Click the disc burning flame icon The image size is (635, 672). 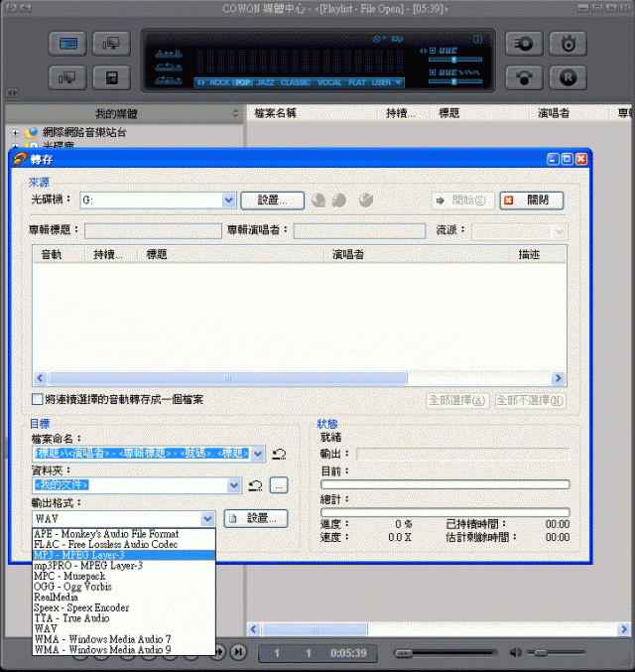tap(568, 44)
